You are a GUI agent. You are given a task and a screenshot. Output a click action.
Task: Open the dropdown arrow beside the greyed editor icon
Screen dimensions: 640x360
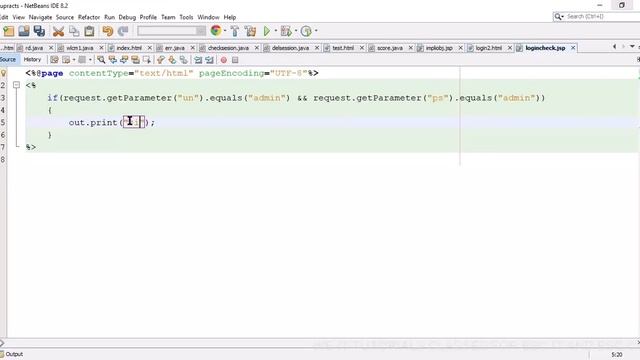90,60
